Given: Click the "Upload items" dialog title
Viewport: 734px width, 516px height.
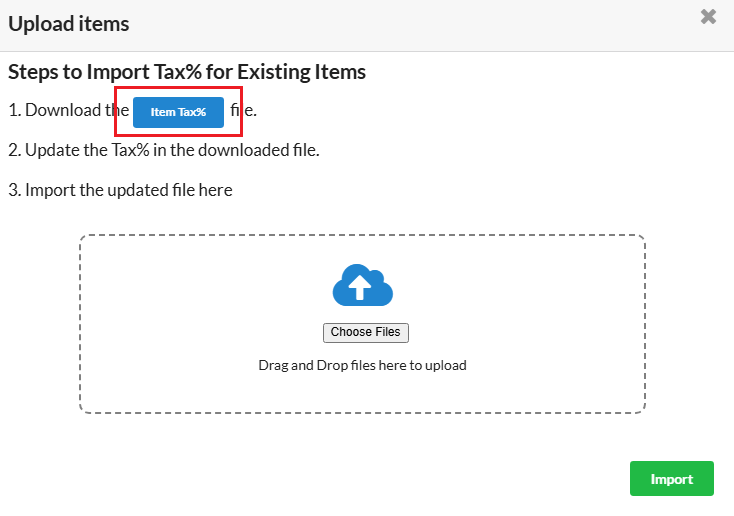Looking at the screenshot, I should coord(68,22).
